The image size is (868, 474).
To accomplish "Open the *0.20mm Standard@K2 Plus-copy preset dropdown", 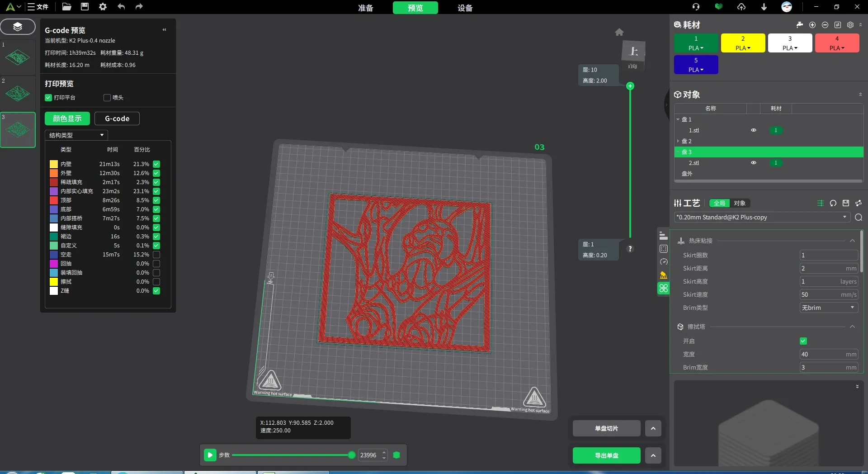I will coord(762,218).
